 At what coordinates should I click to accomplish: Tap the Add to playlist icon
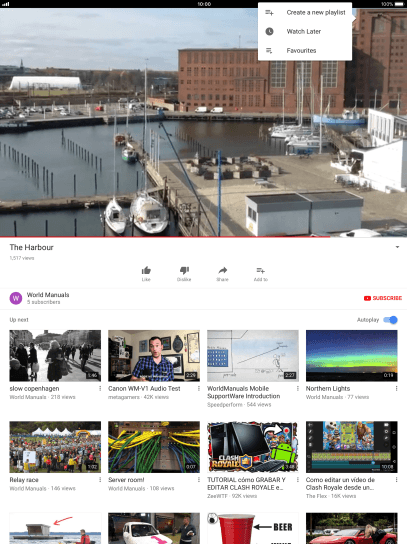(261, 270)
